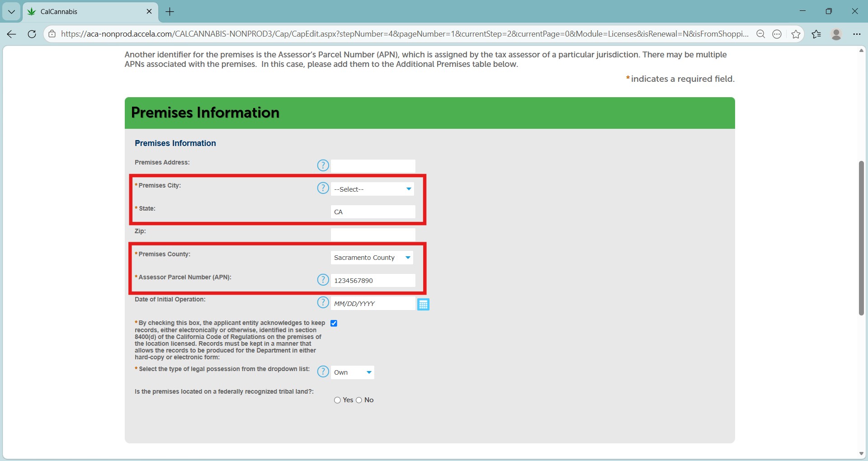Minimize the browser window
The height and width of the screenshot is (461, 868).
click(803, 11)
